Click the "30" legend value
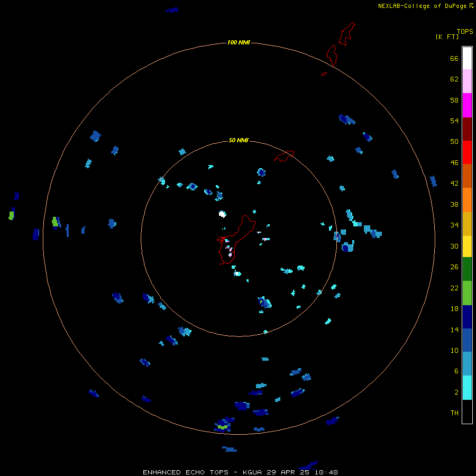476x476 pixels. [454, 246]
